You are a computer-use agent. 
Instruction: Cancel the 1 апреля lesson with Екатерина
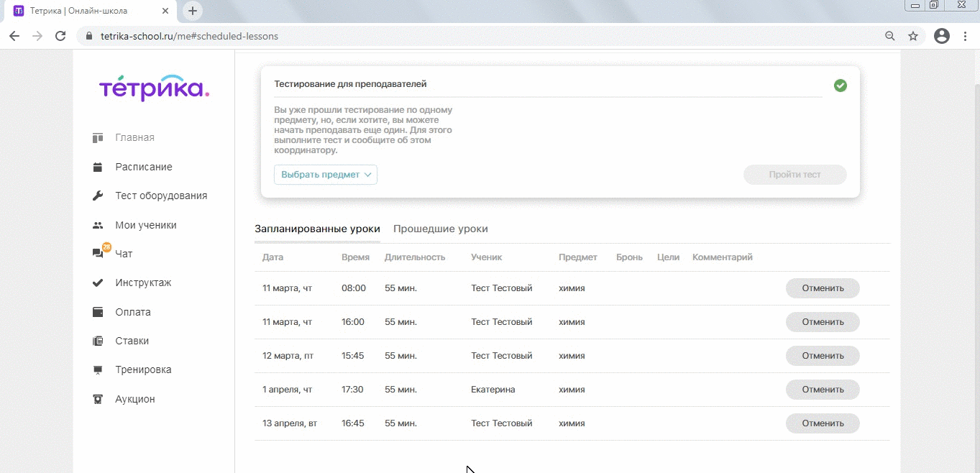[x=823, y=390]
